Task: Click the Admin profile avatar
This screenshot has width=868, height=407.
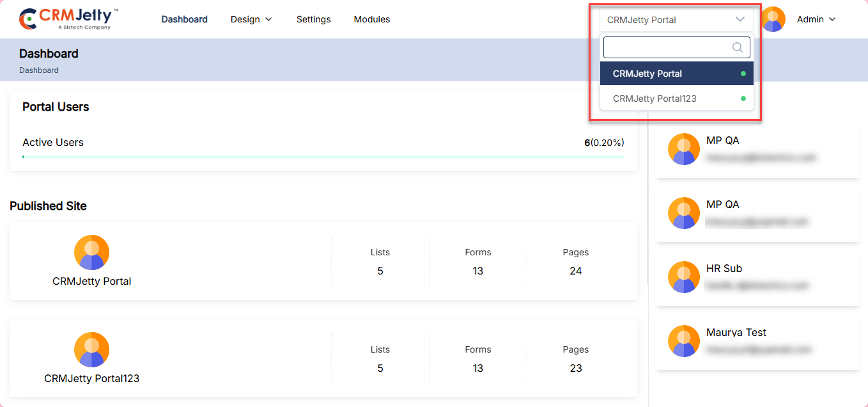Action: pyautogui.click(x=773, y=19)
